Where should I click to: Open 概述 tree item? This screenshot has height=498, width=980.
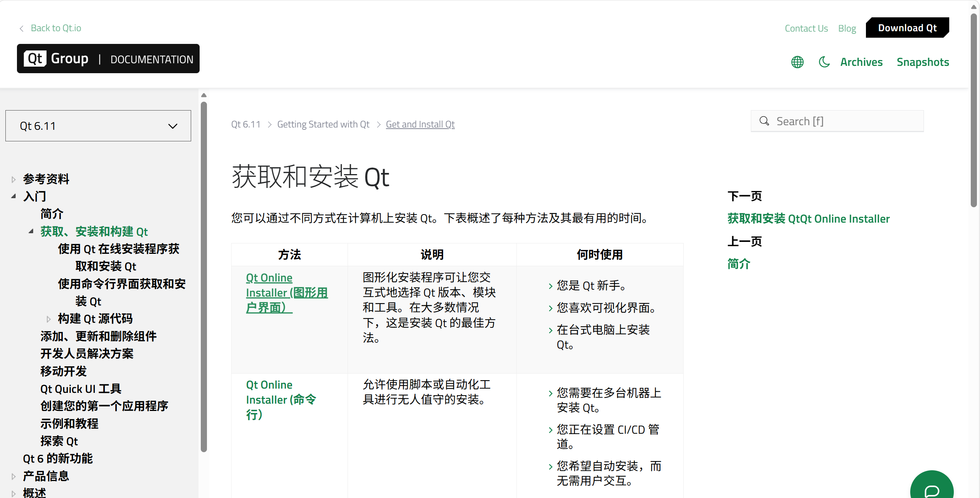tap(35, 493)
